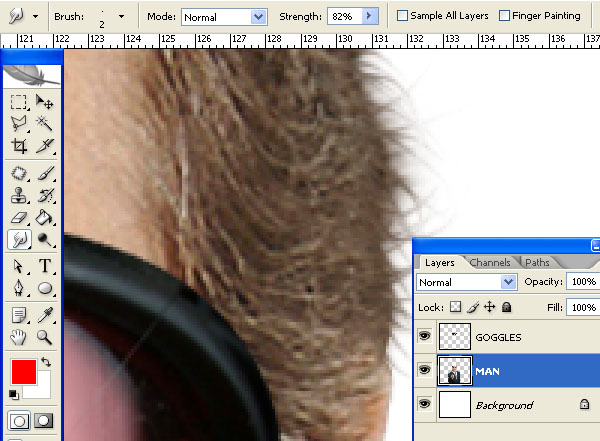Viewport: 600px width, 441px height.
Task: Enable Finger Painting checkbox
Action: [x=504, y=16]
